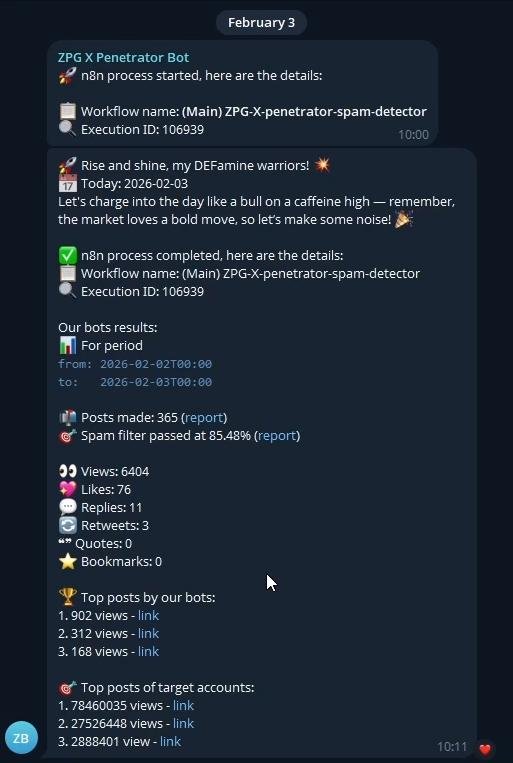Click the eyes emoji beside Views
513x763 pixels.
click(x=68, y=472)
